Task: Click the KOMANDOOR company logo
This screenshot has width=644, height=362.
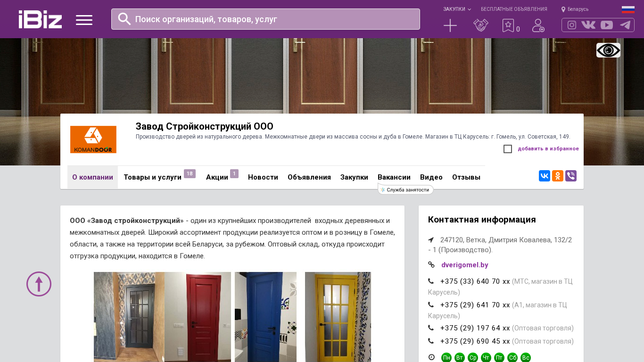Action: [93, 140]
